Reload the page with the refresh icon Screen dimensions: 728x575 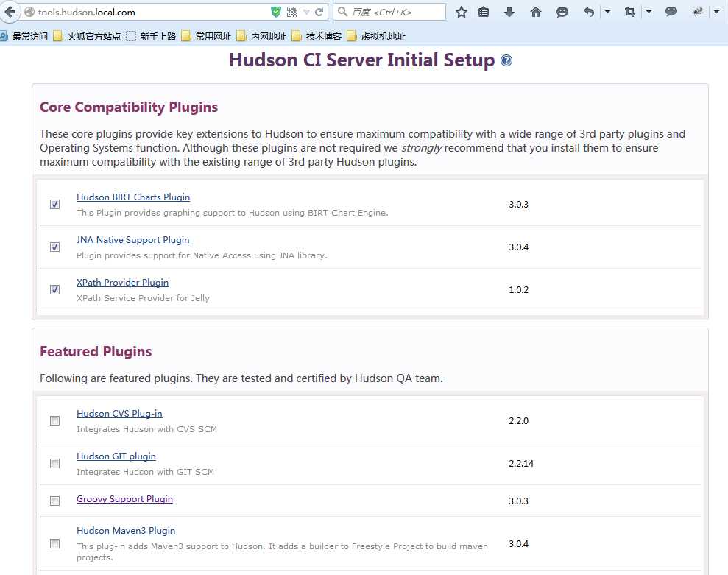point(319,12)
